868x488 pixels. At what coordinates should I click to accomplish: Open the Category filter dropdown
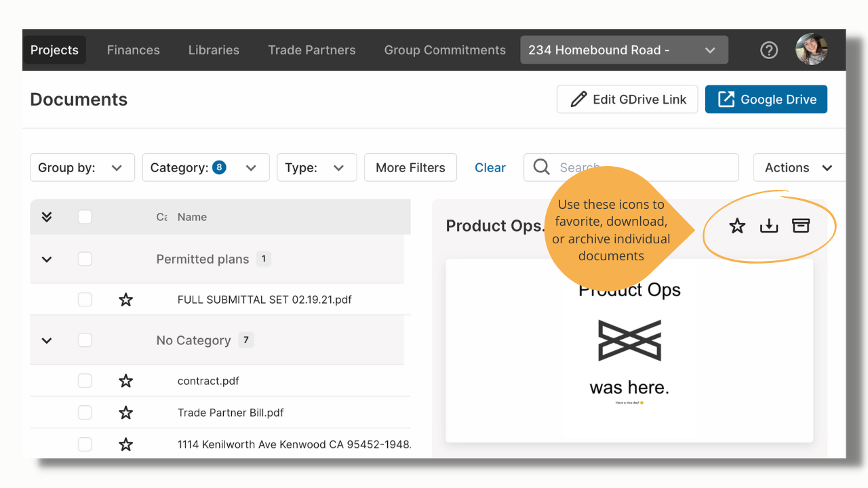[205, 167]
